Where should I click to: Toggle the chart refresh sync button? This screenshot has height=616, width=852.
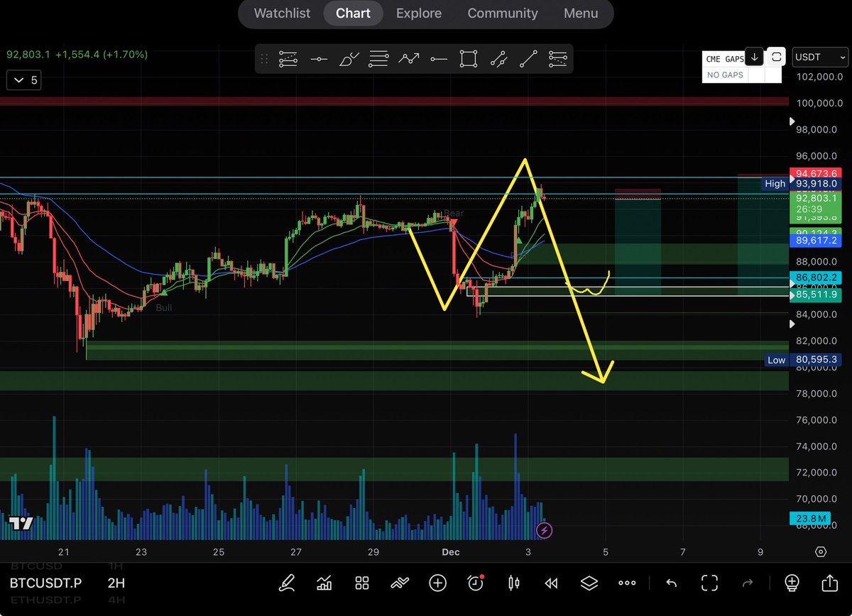click(776, 57)
